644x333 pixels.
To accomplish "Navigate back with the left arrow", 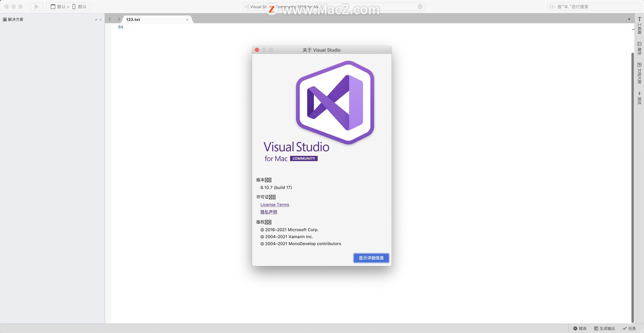I will pyautogui.click(x=110, y=19).
